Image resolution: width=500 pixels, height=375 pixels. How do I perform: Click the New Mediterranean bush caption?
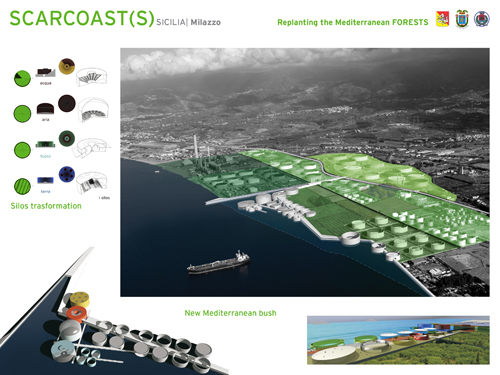230,313
